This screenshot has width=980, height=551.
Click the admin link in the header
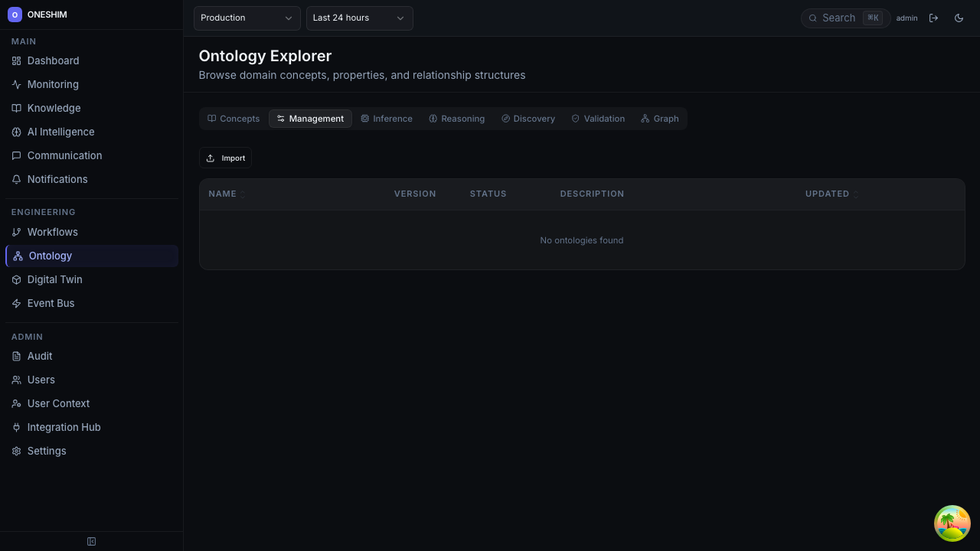pos(906,18)
